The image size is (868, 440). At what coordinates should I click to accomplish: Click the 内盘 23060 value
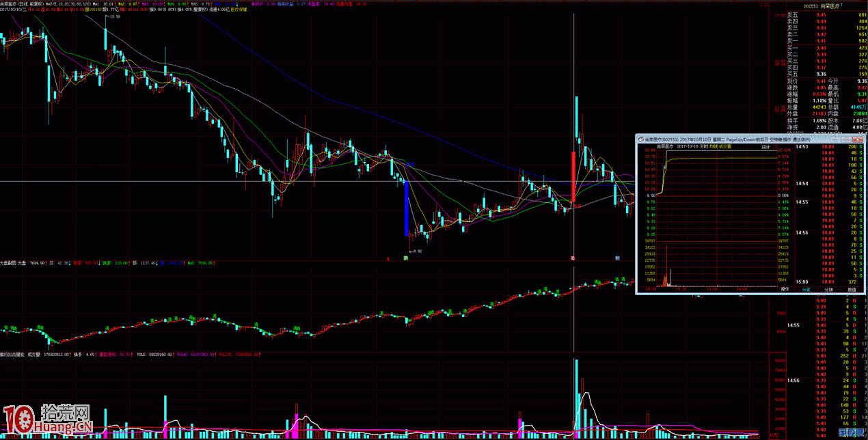point(859,113)
